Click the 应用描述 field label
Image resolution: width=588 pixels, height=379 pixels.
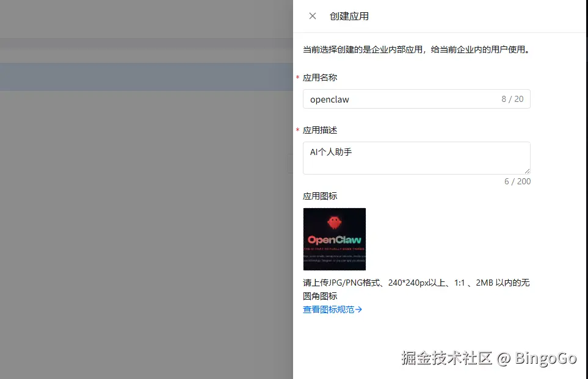pos(318,130)
